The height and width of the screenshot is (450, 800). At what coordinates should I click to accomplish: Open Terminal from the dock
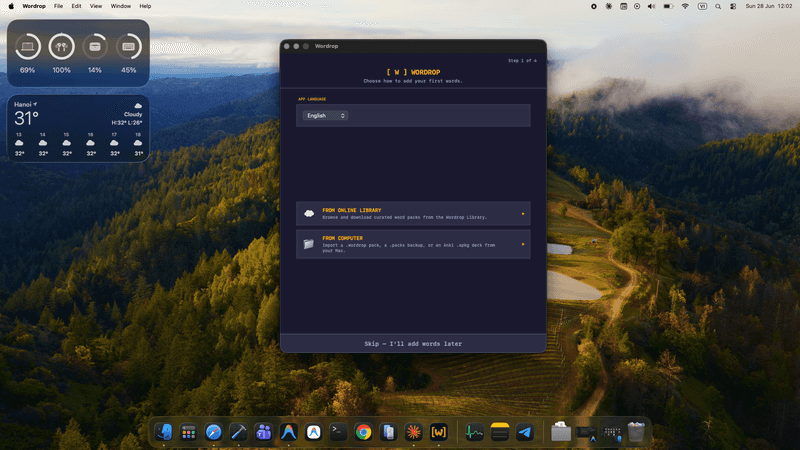pos(338,432)
